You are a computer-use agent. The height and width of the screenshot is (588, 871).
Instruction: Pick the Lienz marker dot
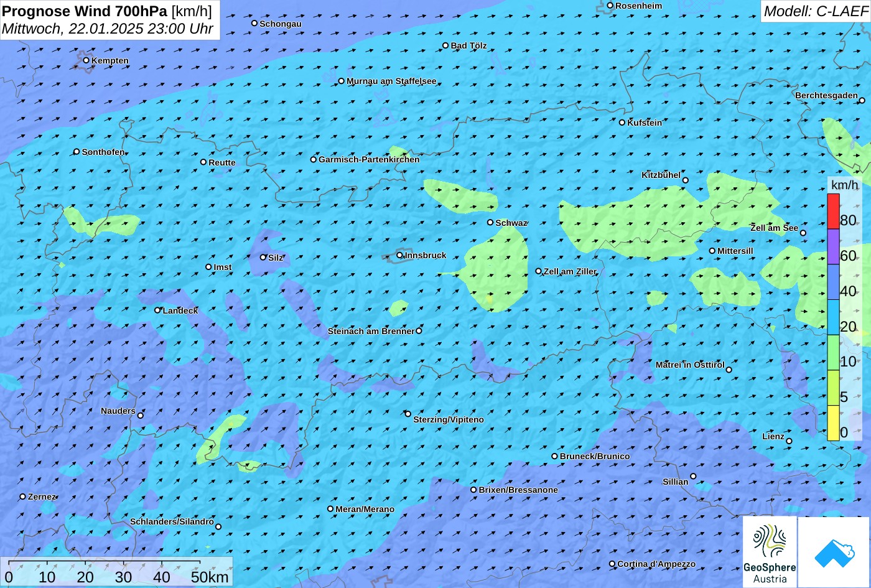click(x=789, y=441)
